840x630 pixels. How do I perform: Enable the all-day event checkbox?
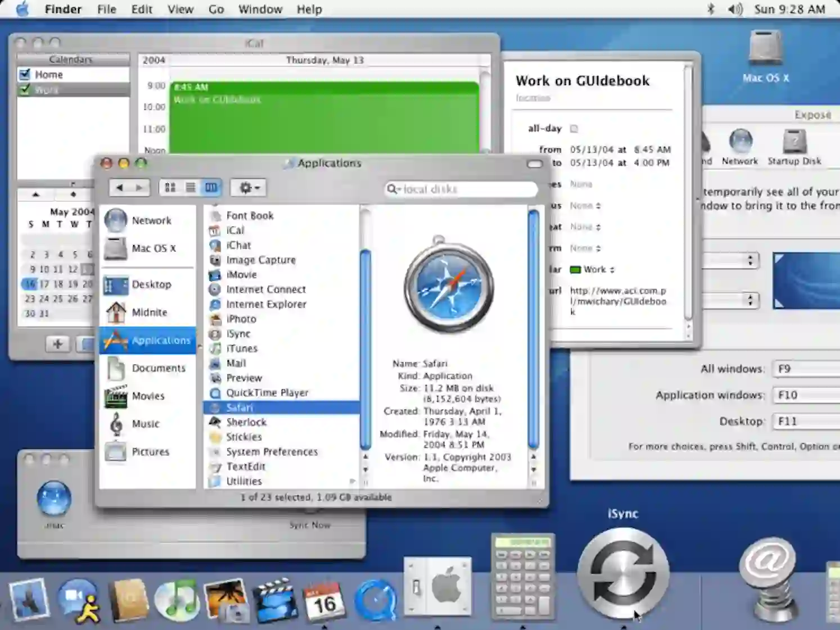pyautogui.click(x=573, y=128)
